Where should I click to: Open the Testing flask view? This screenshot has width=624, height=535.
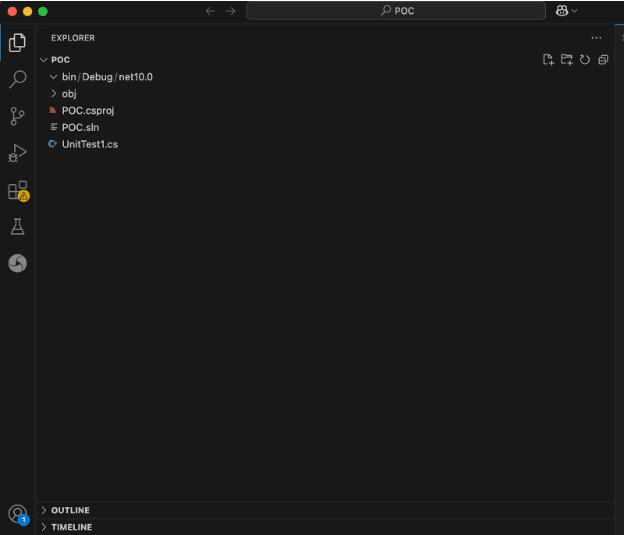[x=17, y=226]
